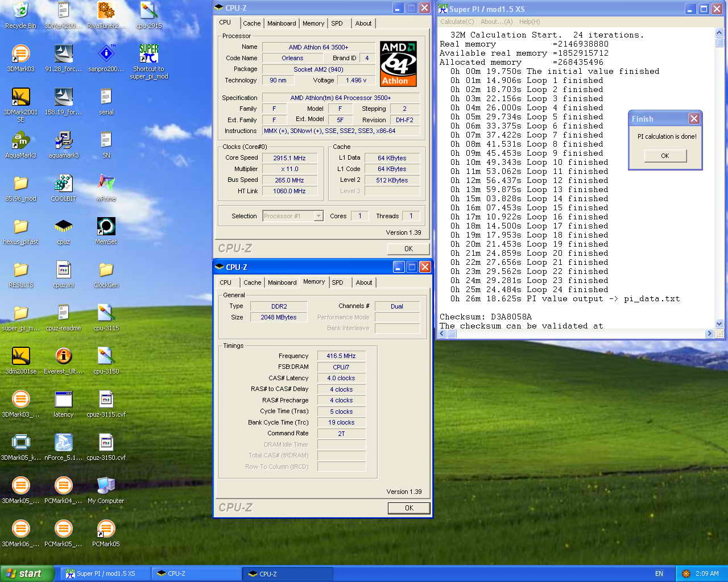Select the latency desktop icon
Viewport: 728px width, 582px height.
click(x=63, y=404)
